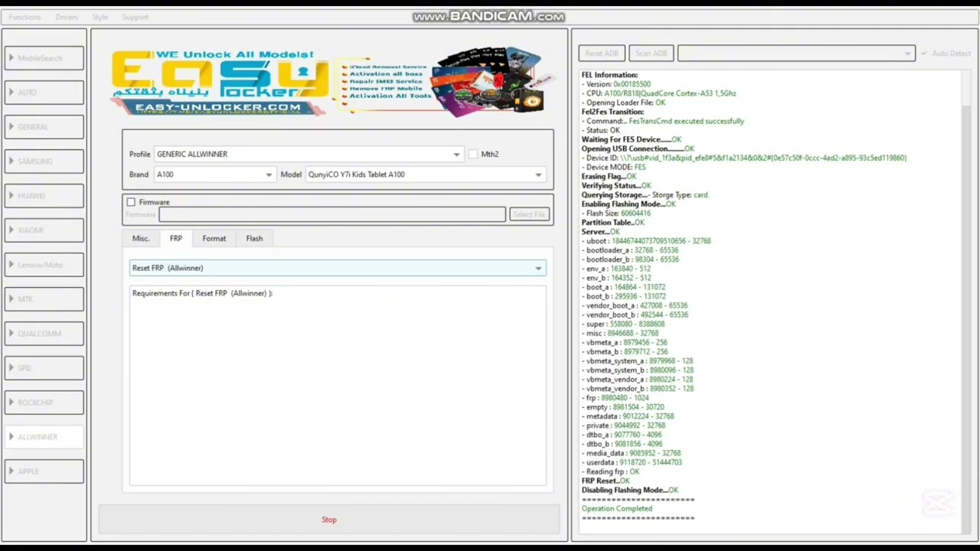Open the Reset FRP (Allwinner) operation dropdown
980x551 pixels.
pos(338,268)
